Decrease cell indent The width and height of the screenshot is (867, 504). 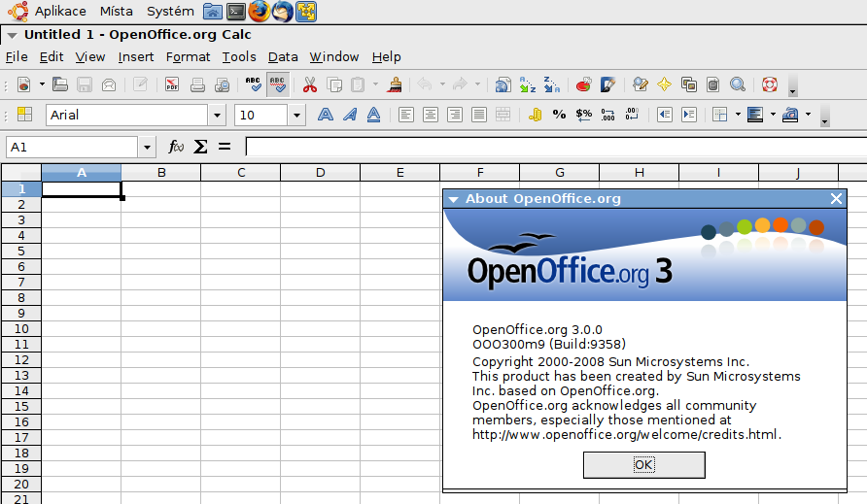pyautogui.click(x=664, y=115)
